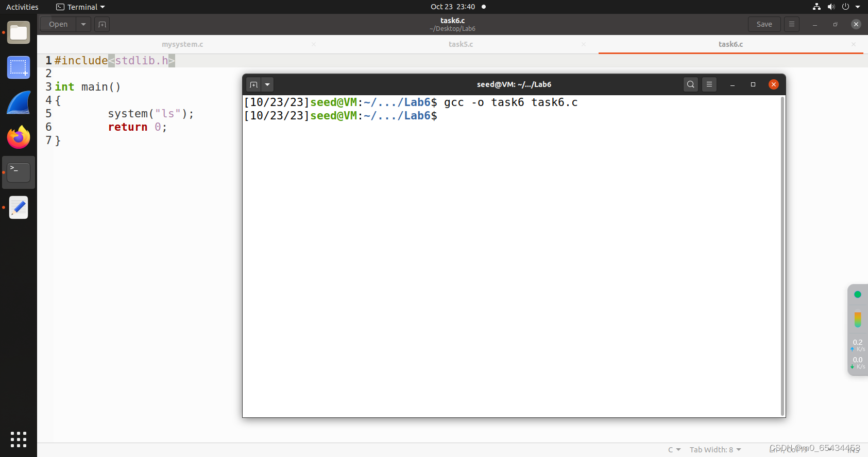
Task: Minimize the terminal window
Action: pos(733,84)
